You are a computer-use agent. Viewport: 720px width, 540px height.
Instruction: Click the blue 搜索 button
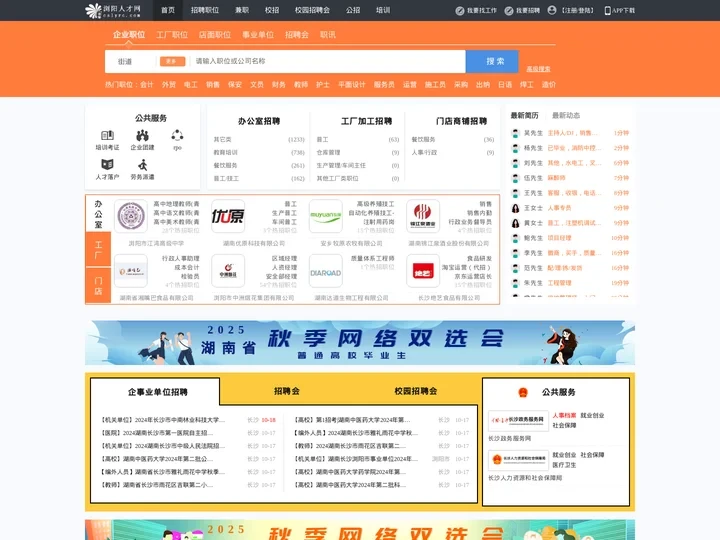(492, 62)
